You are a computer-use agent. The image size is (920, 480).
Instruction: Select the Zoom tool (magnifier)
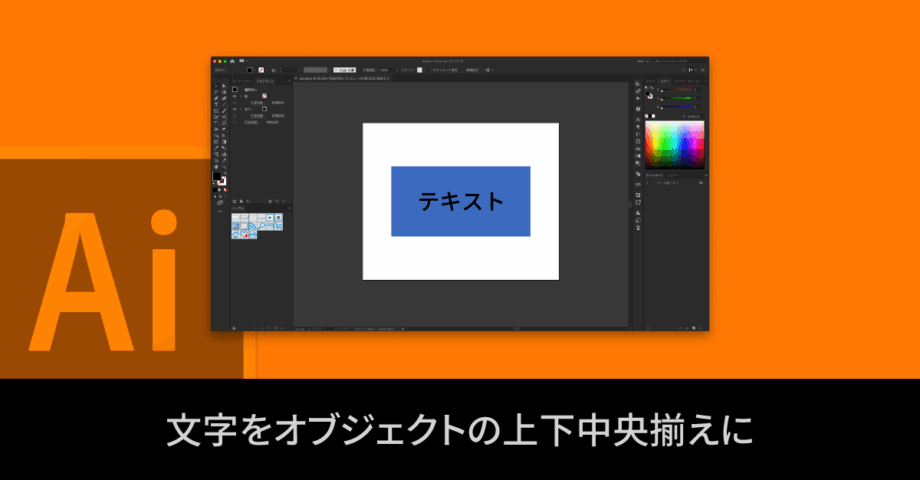(x=224, y=167)
